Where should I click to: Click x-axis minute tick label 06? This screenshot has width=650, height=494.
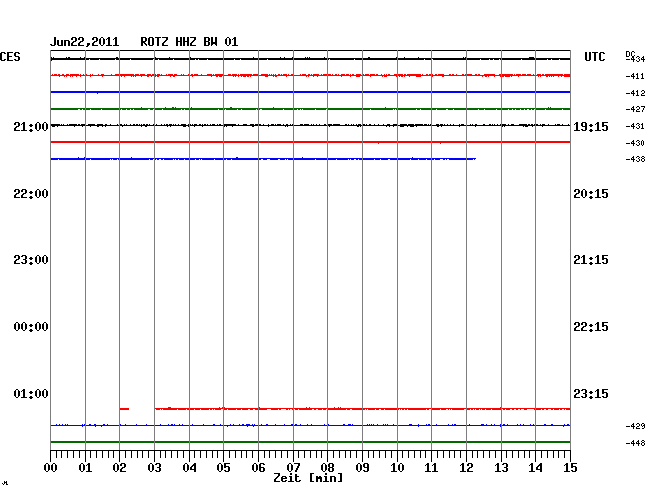point(258,468)
